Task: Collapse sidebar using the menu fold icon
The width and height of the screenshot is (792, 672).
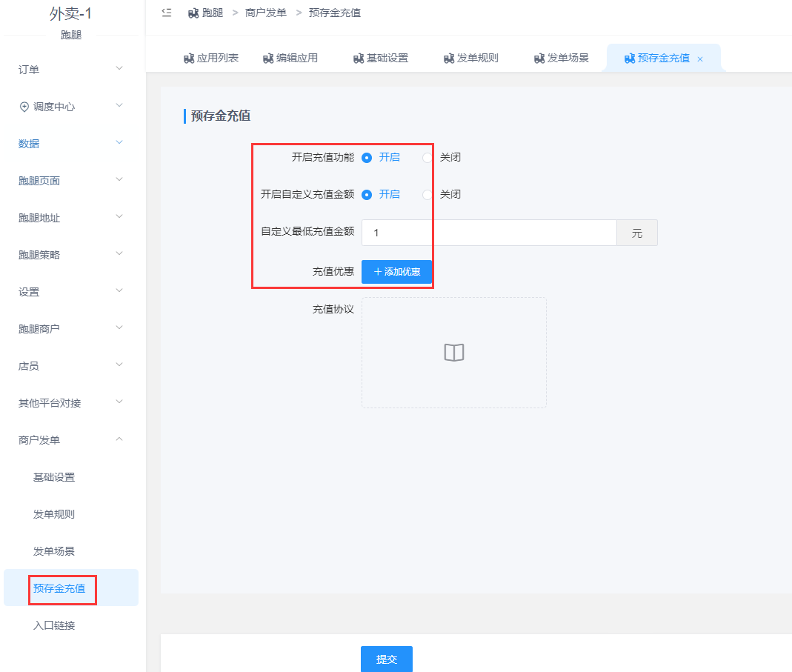Action: [166, 13]
